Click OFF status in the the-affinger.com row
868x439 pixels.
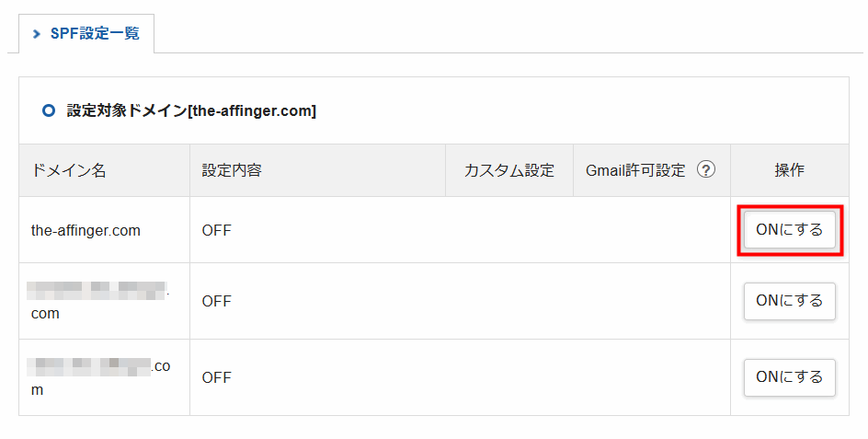[x=216, y=231]
